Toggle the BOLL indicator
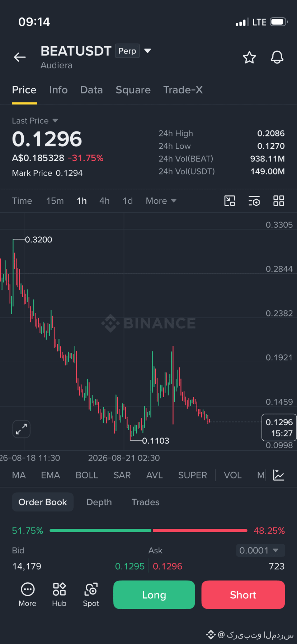Screen dimensions: 297x644 click(x=87, y=475)
